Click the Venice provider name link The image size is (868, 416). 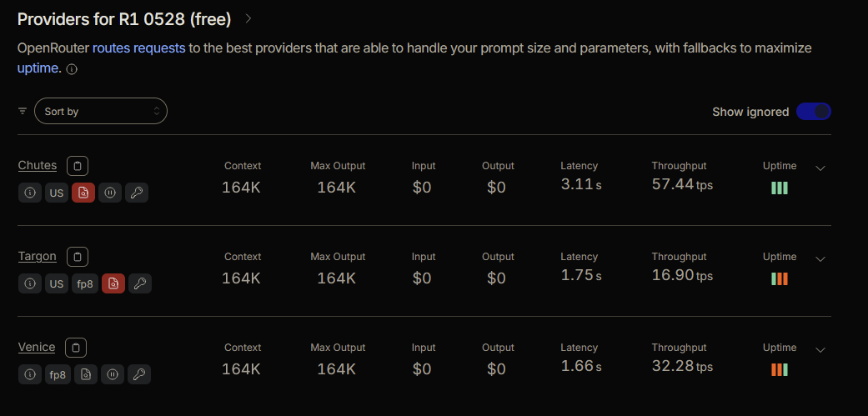coord(37,348)
